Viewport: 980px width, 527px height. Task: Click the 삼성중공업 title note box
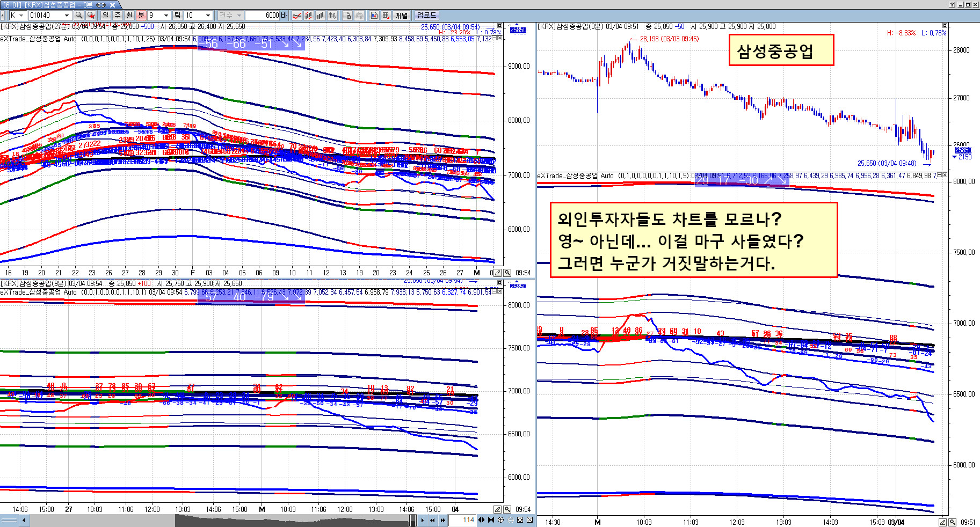pos(781,50)
